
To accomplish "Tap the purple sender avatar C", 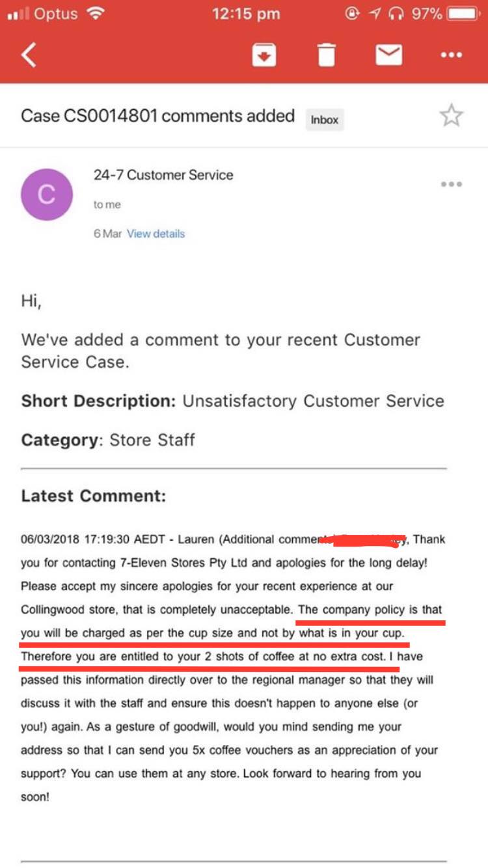I will 46,194.
